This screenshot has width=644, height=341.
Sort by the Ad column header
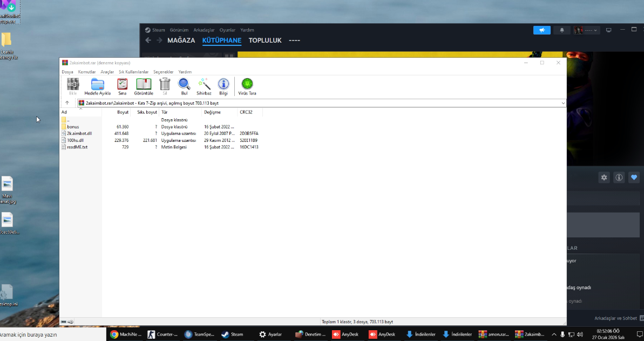[81, 112]
